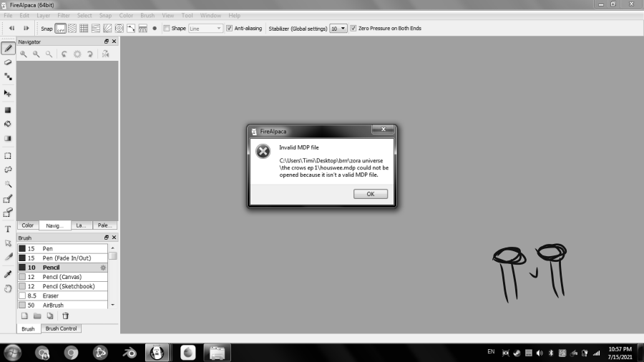This screenshot has width=644, height=362.
Task: Select the Move tool
Action: [x=8, y=93]
